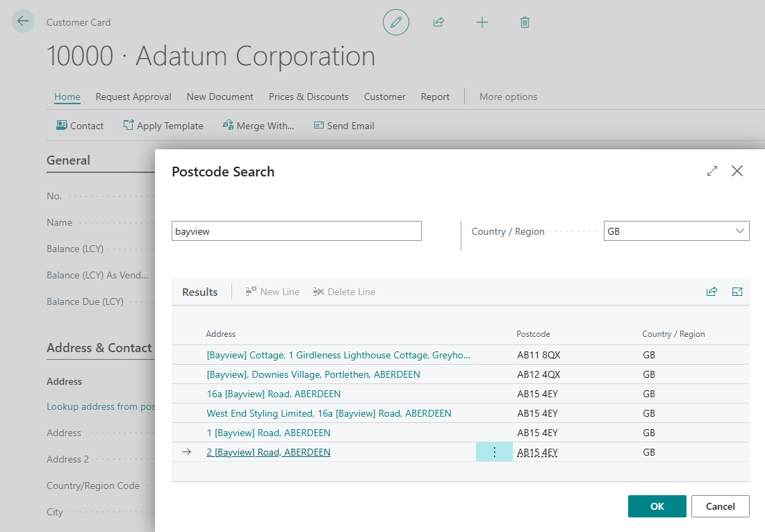Create a new record using the plus icon
This screenshot has height=532, width=765.
tap(482, 22)
